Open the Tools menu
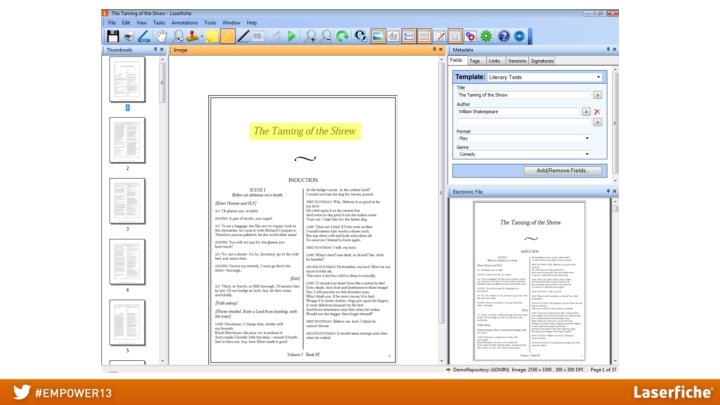Viewport: 720px width, 405px height. click(210, 22)
